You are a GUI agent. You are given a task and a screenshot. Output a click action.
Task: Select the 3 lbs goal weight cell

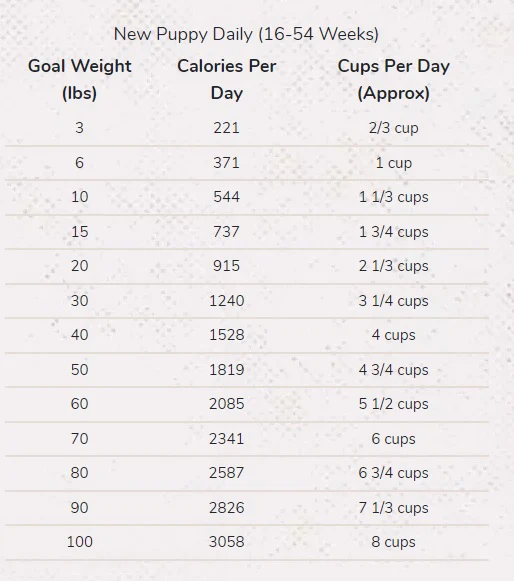click(79, 128)
